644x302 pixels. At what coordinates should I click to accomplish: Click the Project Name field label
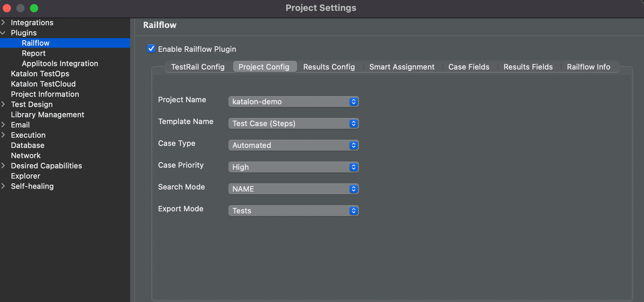[x=182, y=100]
